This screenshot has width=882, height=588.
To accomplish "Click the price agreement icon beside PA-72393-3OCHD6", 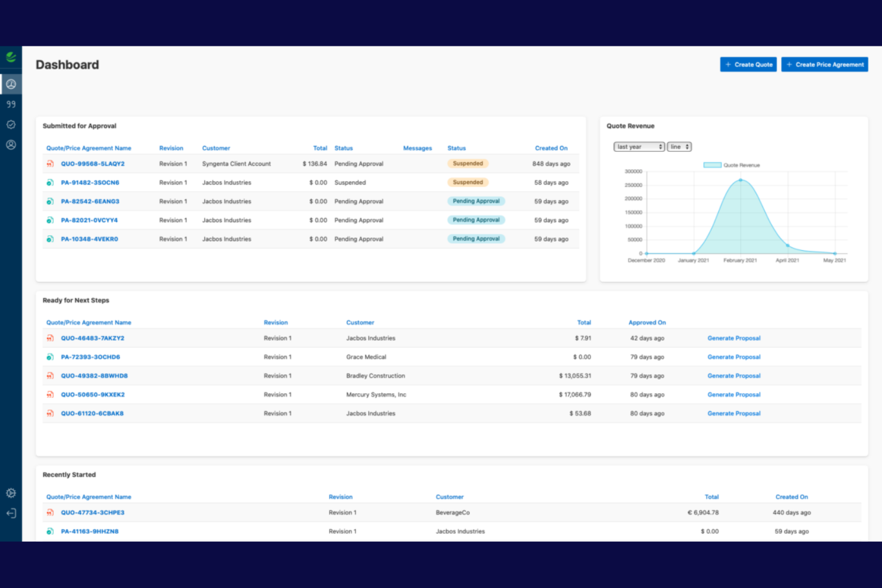I will (50, 357).
